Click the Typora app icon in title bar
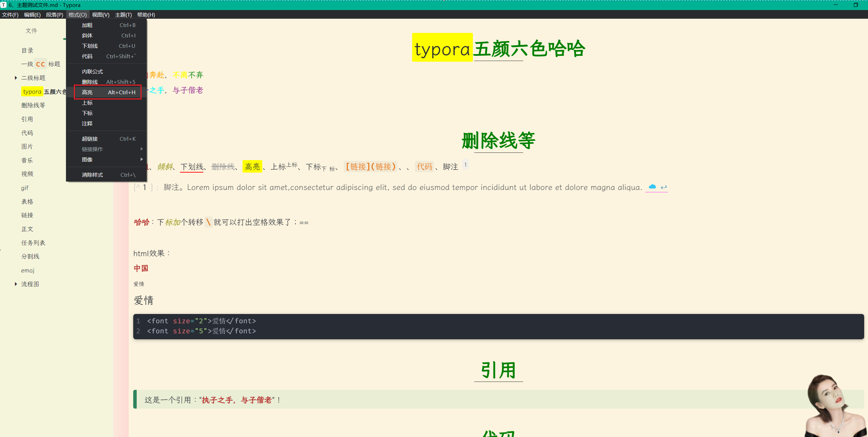 (x=3, y=5)
